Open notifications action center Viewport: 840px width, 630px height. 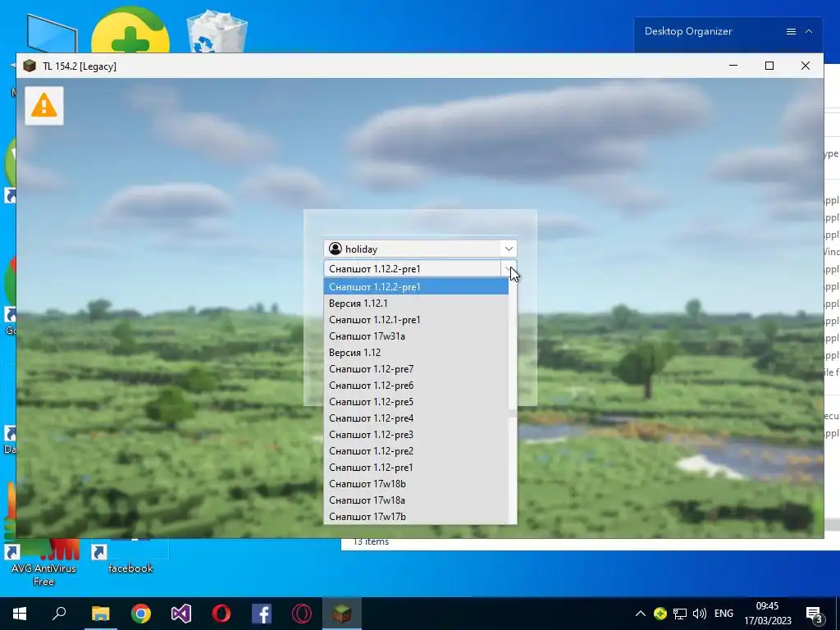(x=815, y=615)
